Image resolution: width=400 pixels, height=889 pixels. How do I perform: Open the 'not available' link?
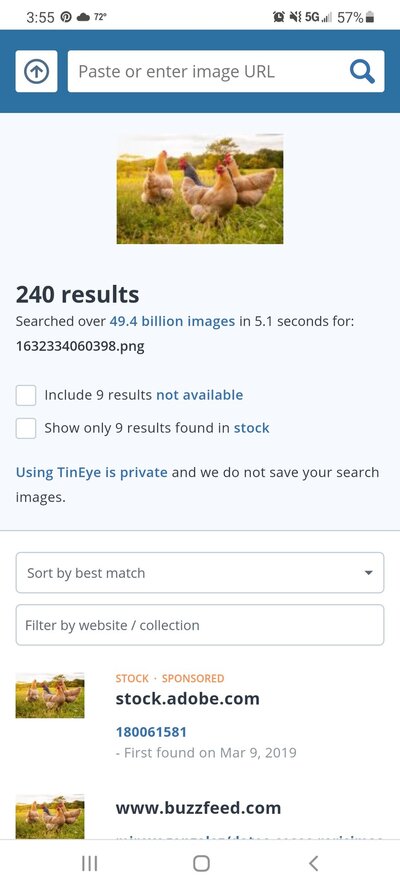199,395
